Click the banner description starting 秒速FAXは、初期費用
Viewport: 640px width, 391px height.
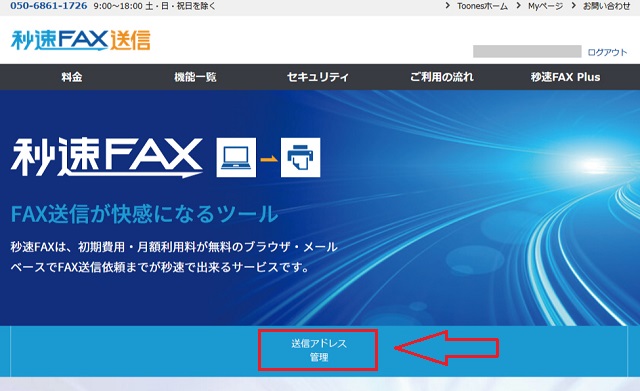tap(174, 257)
